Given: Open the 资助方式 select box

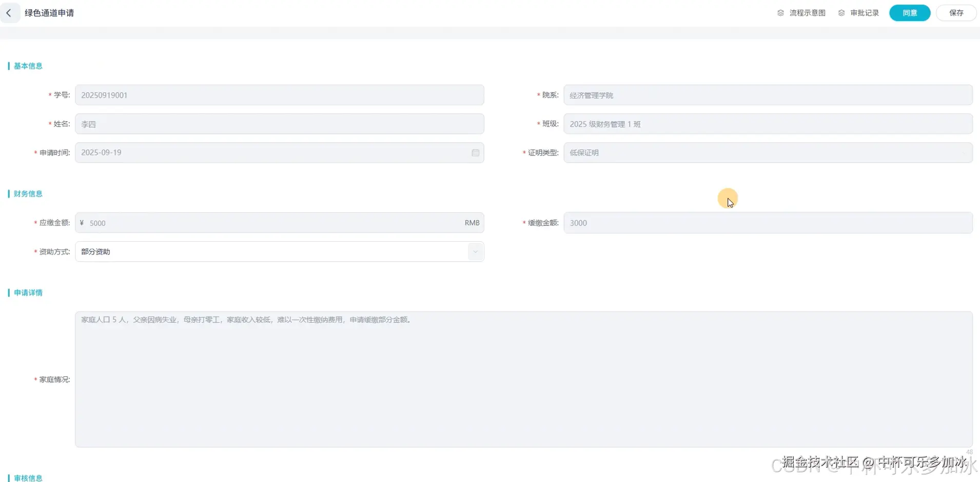Looking at the screenshot, I should (x=280, y=252).
